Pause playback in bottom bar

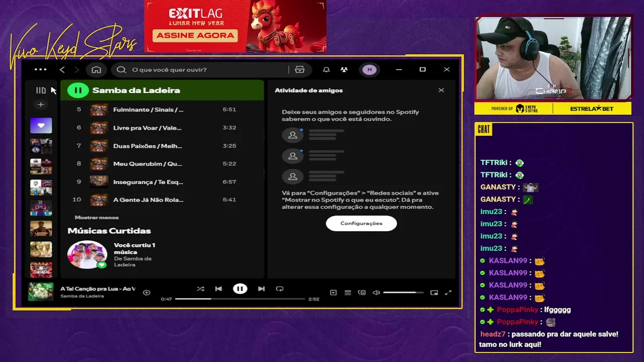click(x=240, y=289)
